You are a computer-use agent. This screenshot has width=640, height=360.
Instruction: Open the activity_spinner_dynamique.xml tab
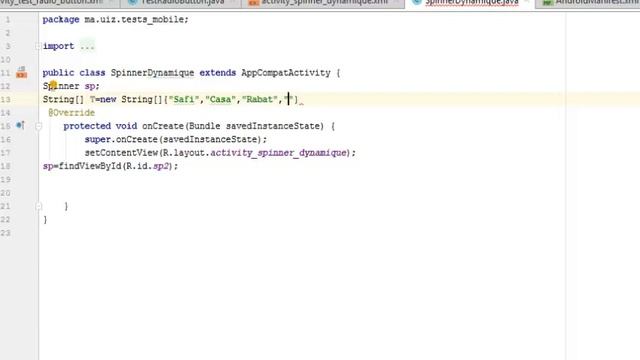click(x=322, y=2)
